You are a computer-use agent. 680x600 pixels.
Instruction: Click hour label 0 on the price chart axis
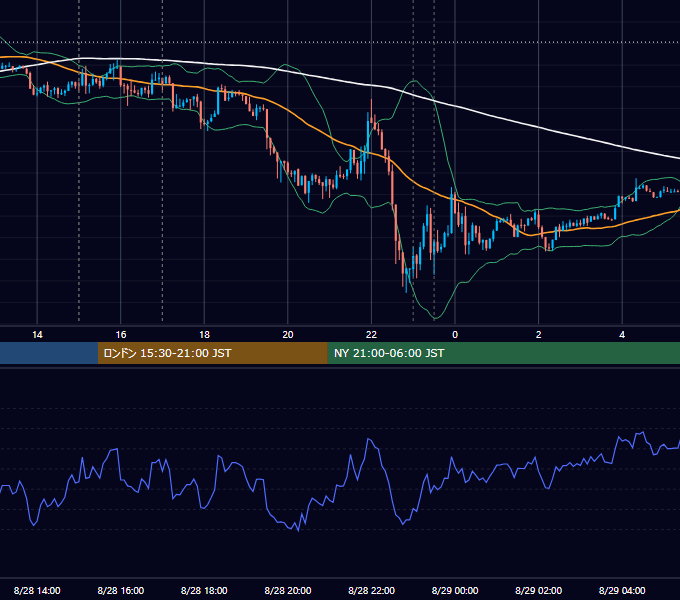455,334
